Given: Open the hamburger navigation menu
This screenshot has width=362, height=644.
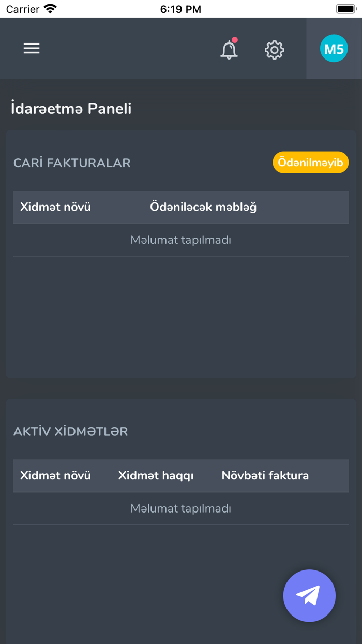Looking at the screenshot, I should (x=31, y=48).
